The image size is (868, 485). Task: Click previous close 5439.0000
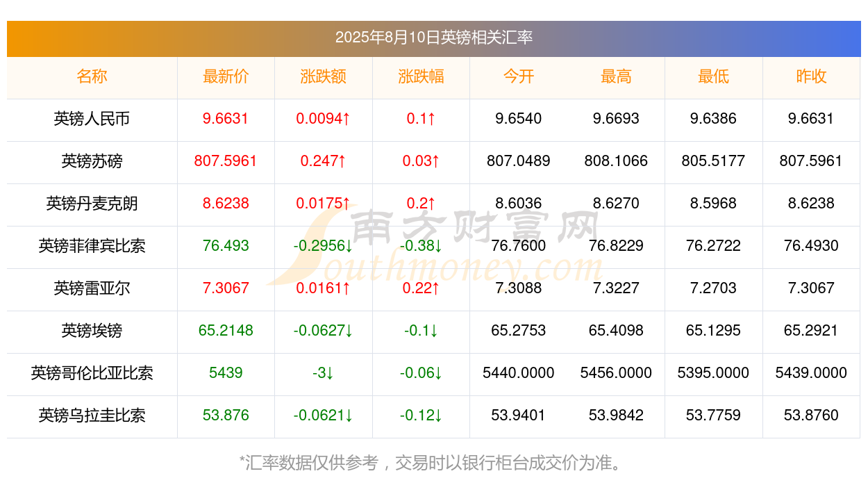[811, 373]
